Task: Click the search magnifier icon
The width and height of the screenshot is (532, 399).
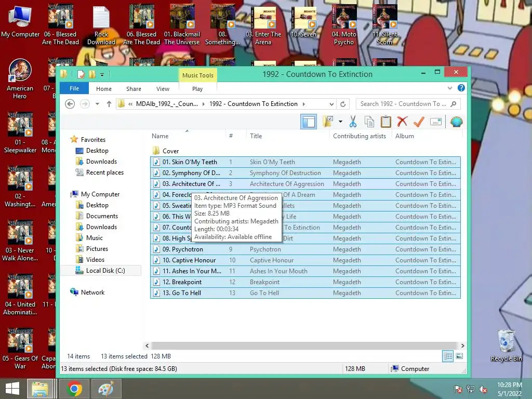Action: pyautogui.click(x=453, y=104)
